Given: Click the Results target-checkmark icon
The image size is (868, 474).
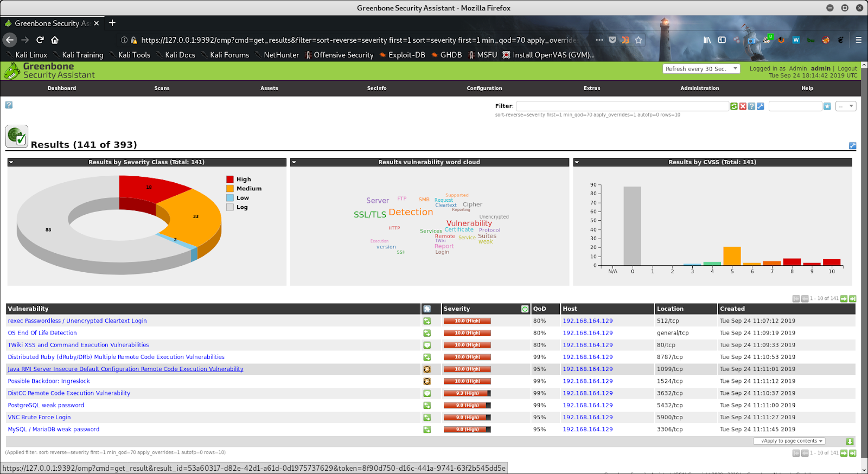Looking at the screenshot, I should click(x=17, y=137).
